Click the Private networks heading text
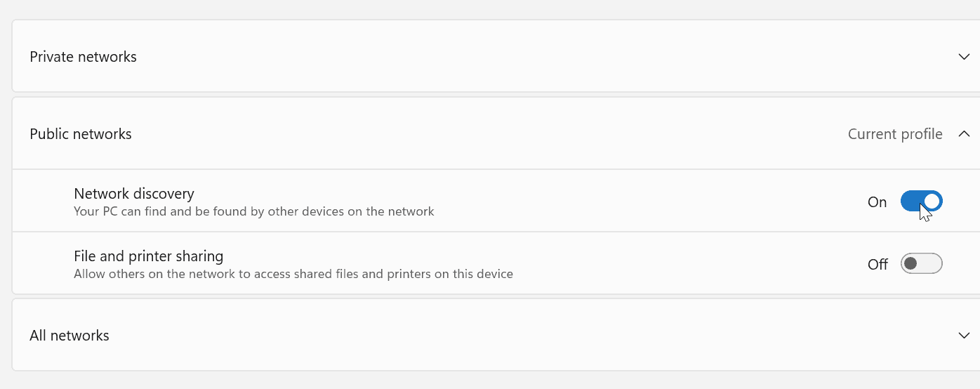The width and height of the screenshot is (980, 389). coord(83,57)
